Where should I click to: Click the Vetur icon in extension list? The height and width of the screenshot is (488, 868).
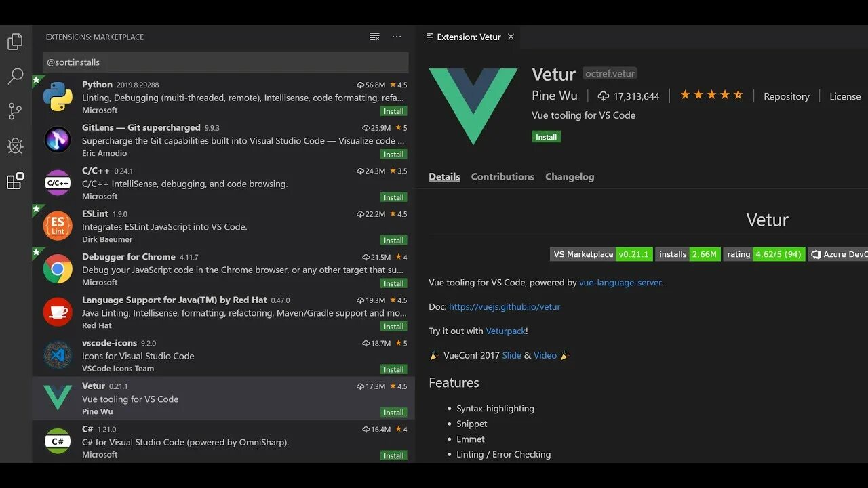(58, 398)
